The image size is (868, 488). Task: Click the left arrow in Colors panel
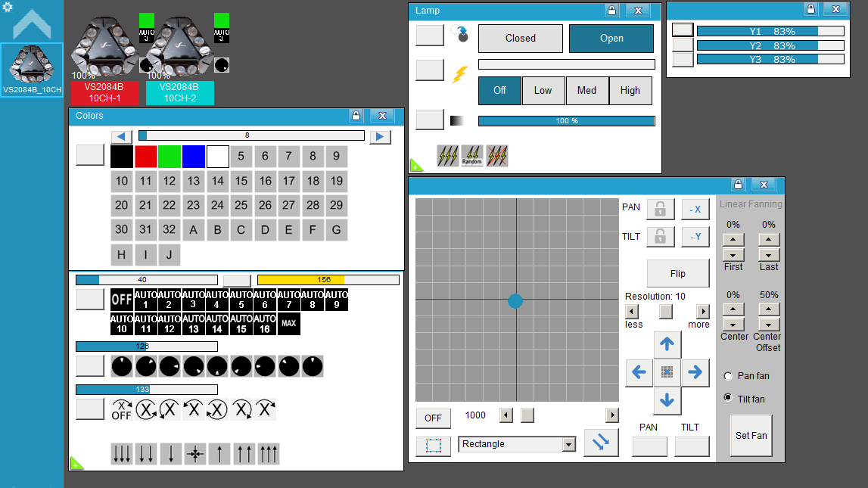[x=121, y=137]
